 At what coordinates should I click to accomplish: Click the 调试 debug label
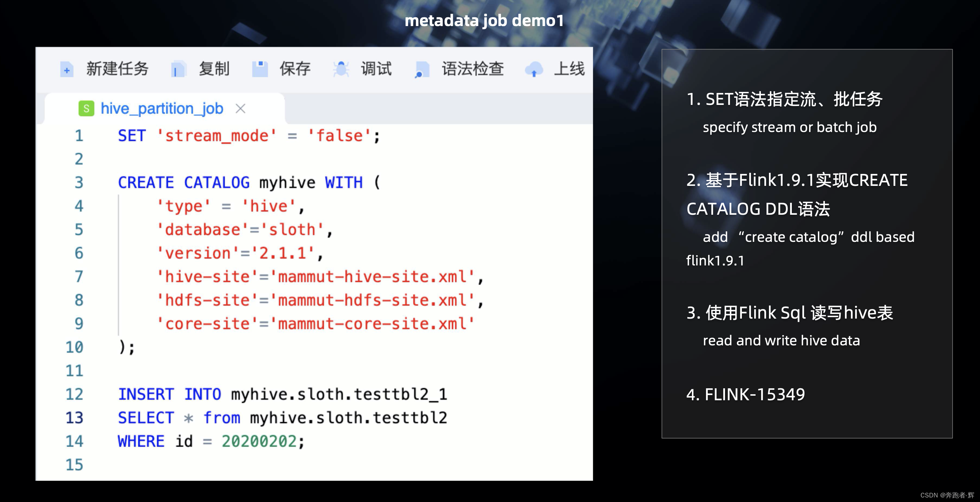point(376,69)
